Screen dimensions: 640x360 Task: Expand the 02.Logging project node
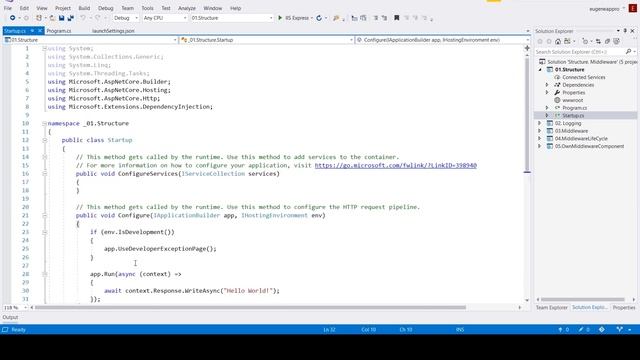pos(540,123)
